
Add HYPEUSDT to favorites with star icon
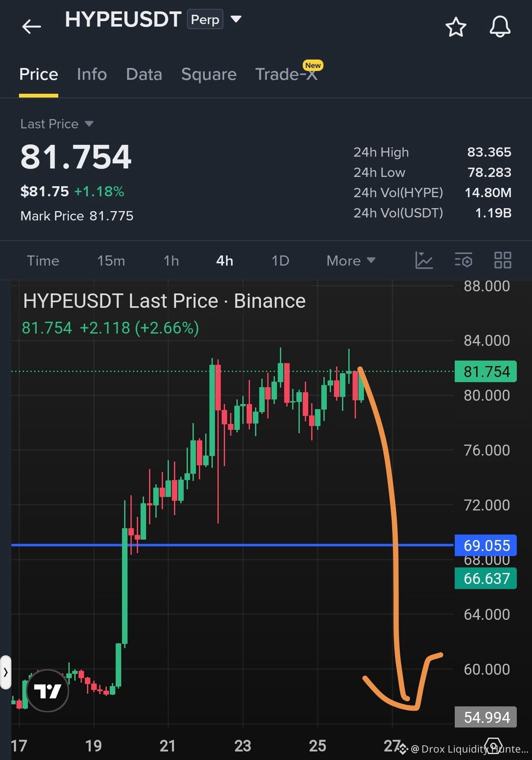[x=456, y=27]
